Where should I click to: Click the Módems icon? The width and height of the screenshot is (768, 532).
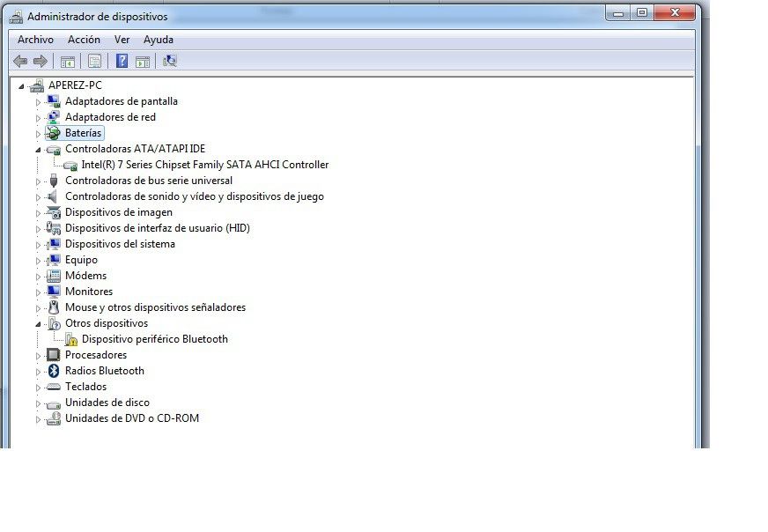54,276
